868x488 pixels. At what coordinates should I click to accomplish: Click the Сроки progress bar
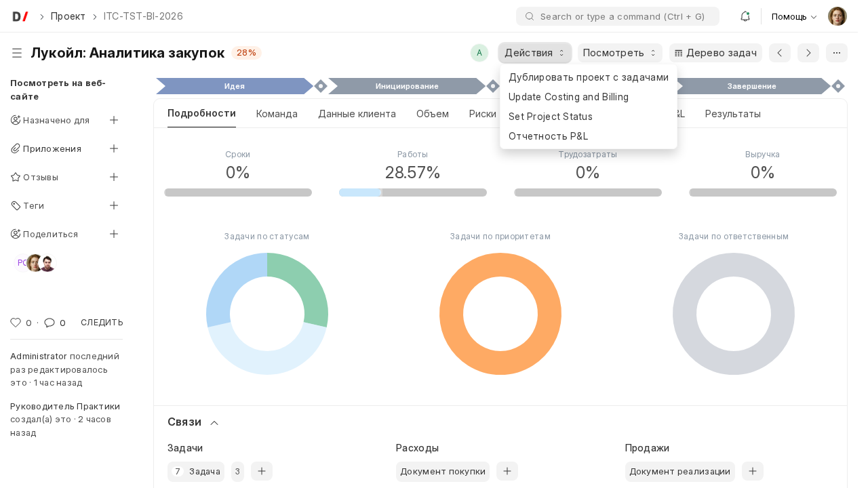(x=238, y=192)
